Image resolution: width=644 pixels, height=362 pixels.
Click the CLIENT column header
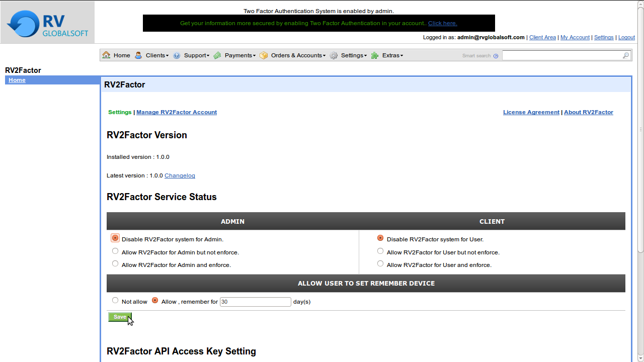(492, 221)
